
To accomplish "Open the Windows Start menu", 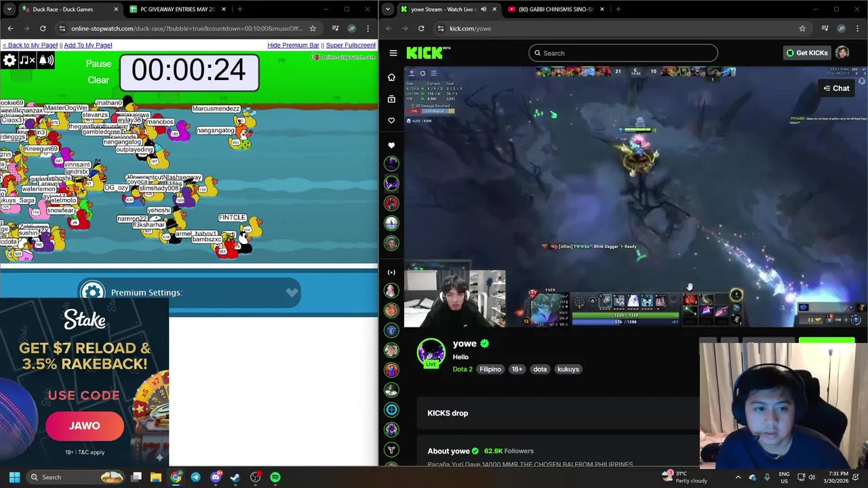I will 14,477.
